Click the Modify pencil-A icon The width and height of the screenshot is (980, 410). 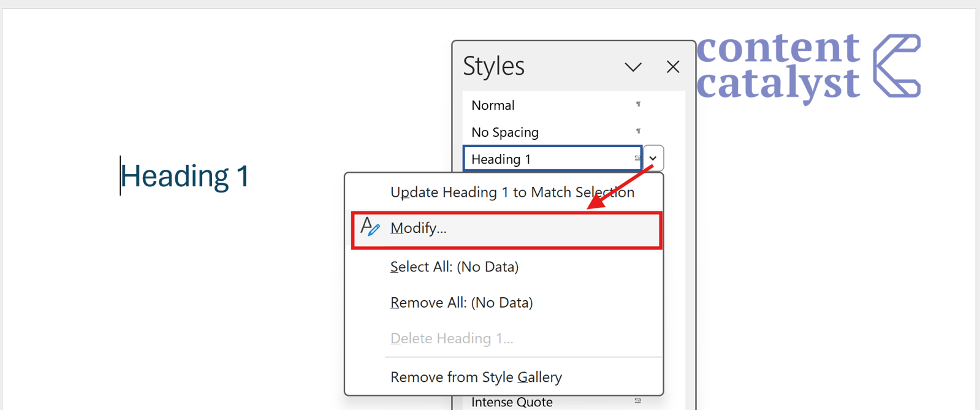coord(370,227)
